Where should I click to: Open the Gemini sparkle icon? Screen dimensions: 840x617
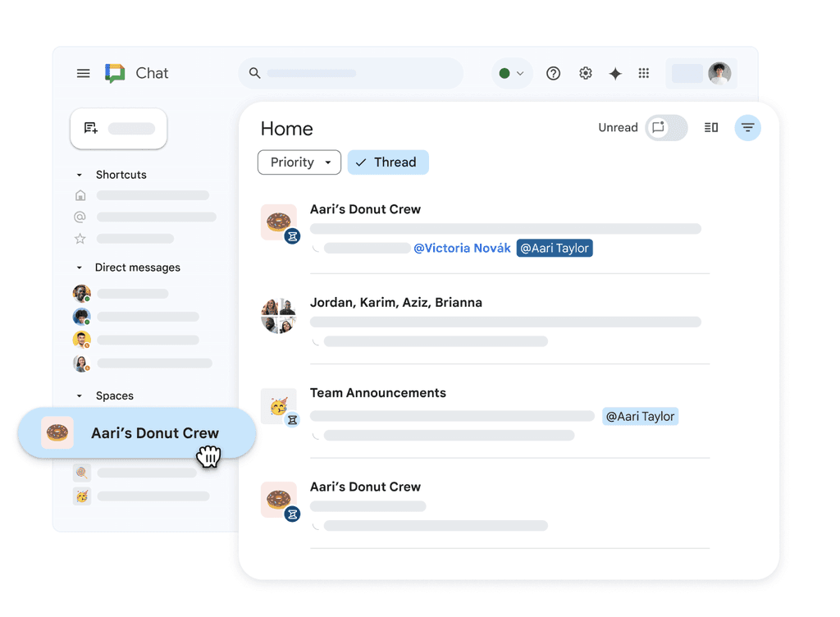(614, 73)
